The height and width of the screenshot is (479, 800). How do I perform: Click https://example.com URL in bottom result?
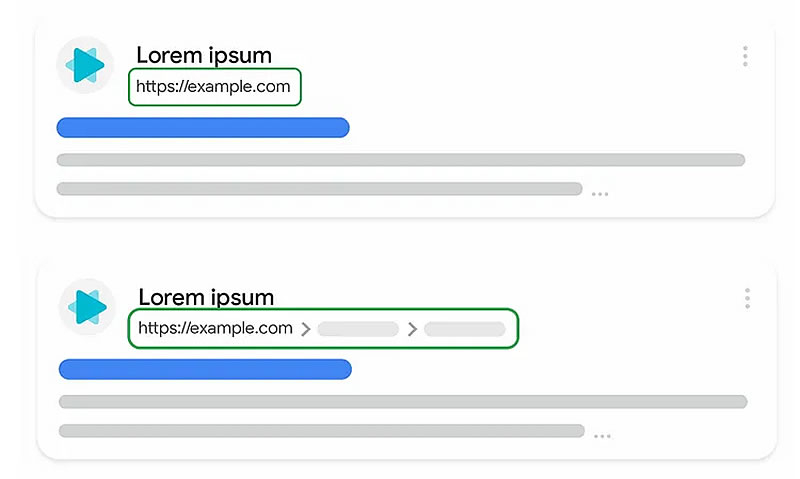pos(215,328)
